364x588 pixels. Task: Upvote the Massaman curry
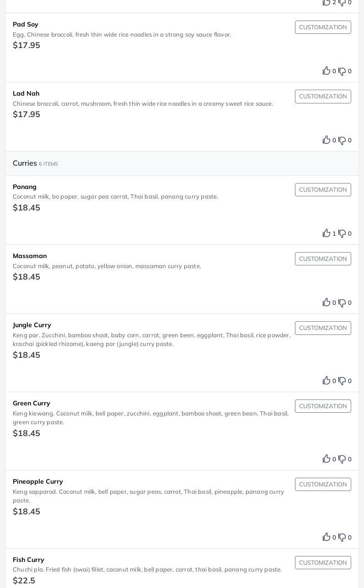[x=327, y=302]
